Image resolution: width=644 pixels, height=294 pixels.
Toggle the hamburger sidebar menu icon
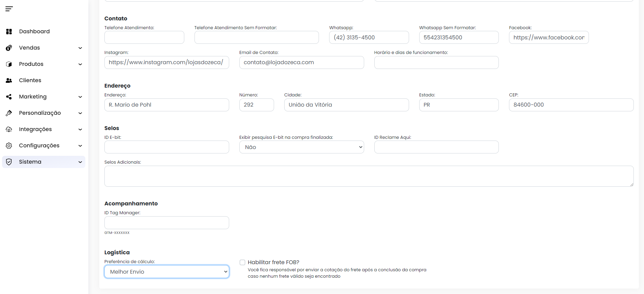pos(9,9)
